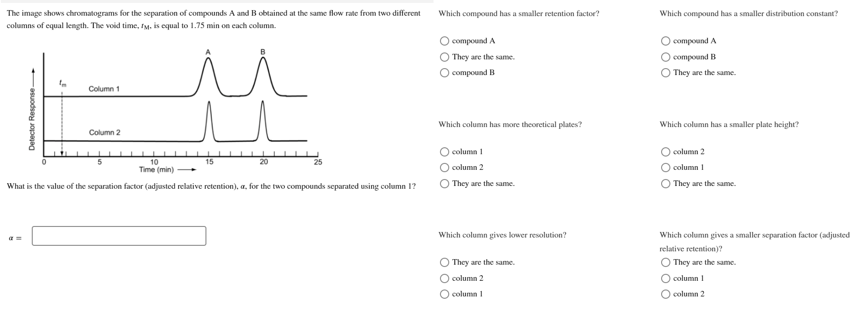868x313 pixels.
Task: Select 'They are the same' for retention factor question
Action: (x=444, y=57)
